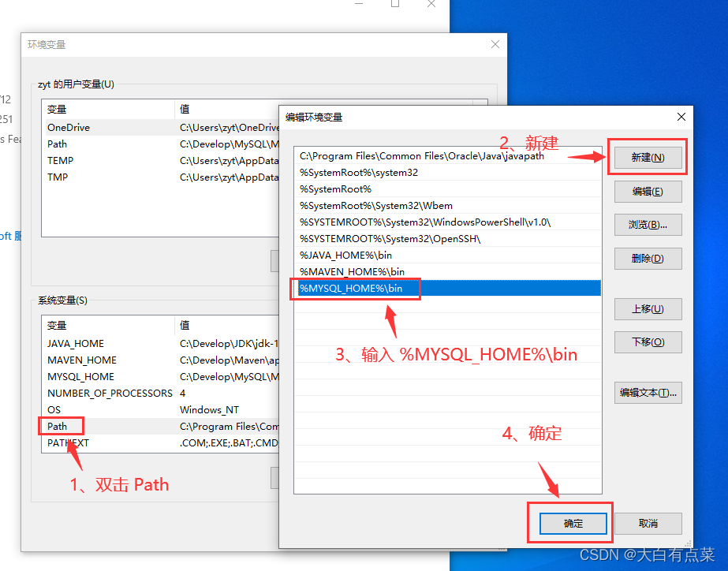728x571 pixels.
Task: Select %SystemRoot%\System32\Wbem entry
Action: tap(447, 206)
